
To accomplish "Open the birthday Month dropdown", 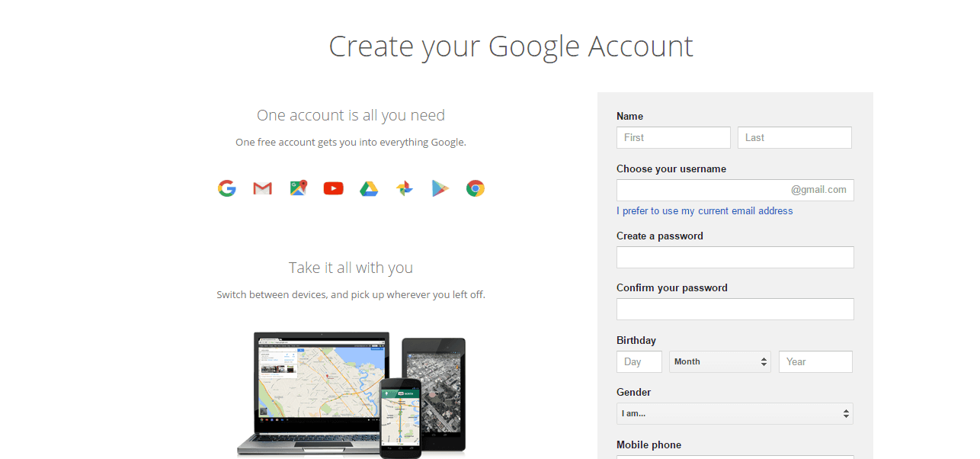I will (720, 361).
